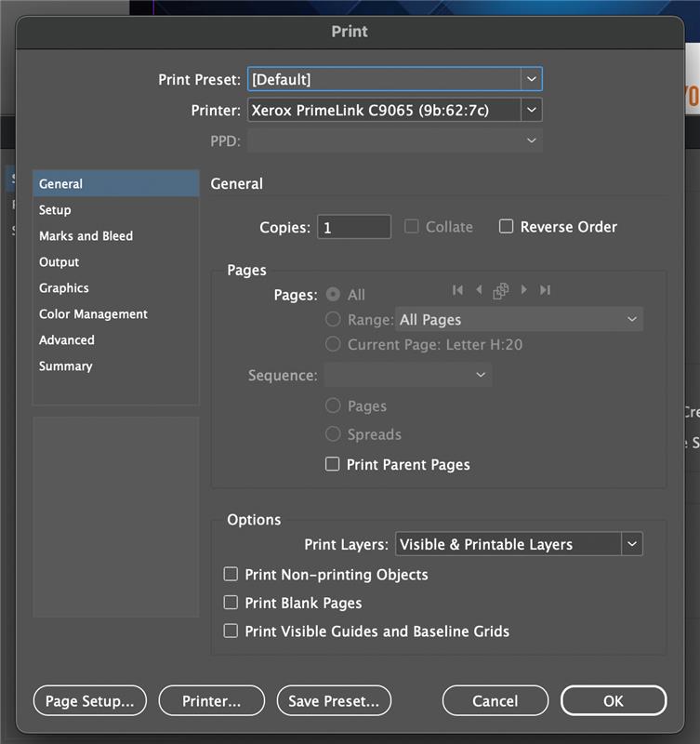The image size is (700, 744).
Task: Click inside the Copies input field
Action: pos(353,226)
